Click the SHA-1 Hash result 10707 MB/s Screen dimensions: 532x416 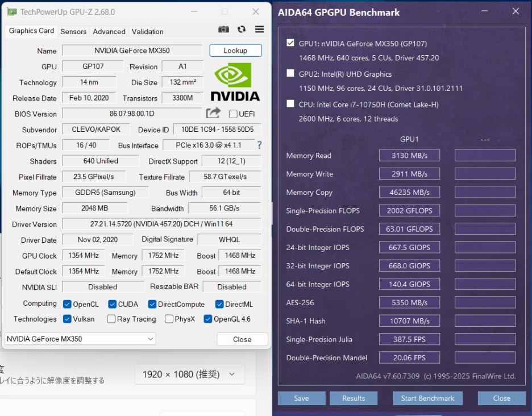tap(410, 321)
